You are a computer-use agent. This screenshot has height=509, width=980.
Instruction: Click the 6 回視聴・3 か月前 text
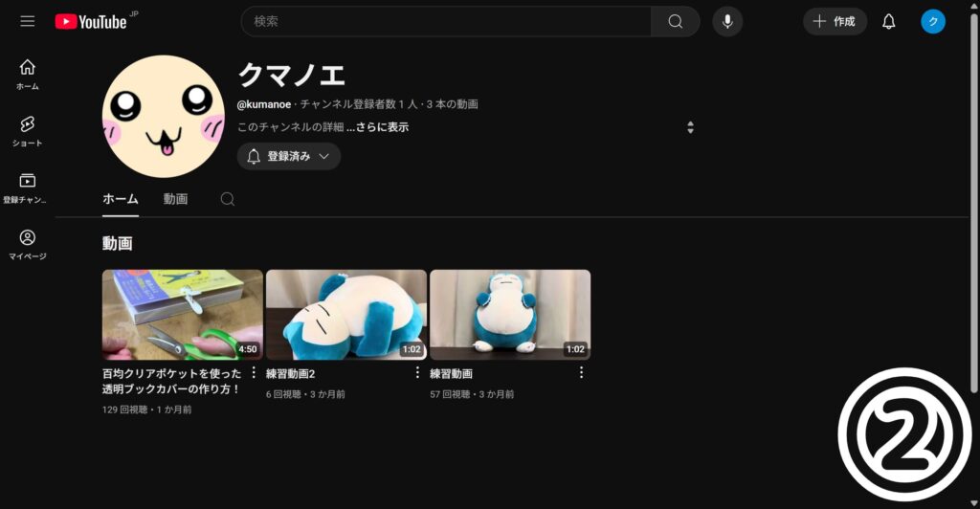(305, 394)
